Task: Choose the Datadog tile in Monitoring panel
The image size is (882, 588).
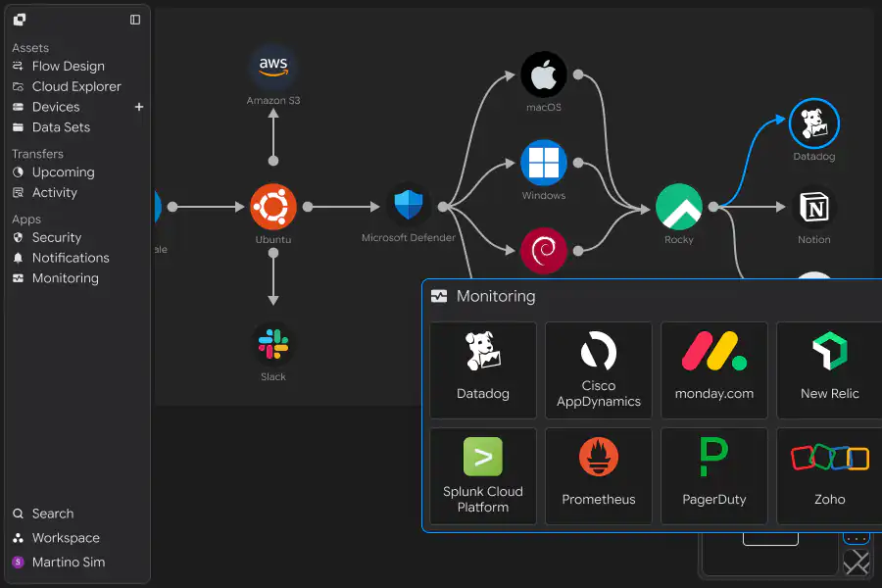Action: pyautogui.click(x=483, y=370)
